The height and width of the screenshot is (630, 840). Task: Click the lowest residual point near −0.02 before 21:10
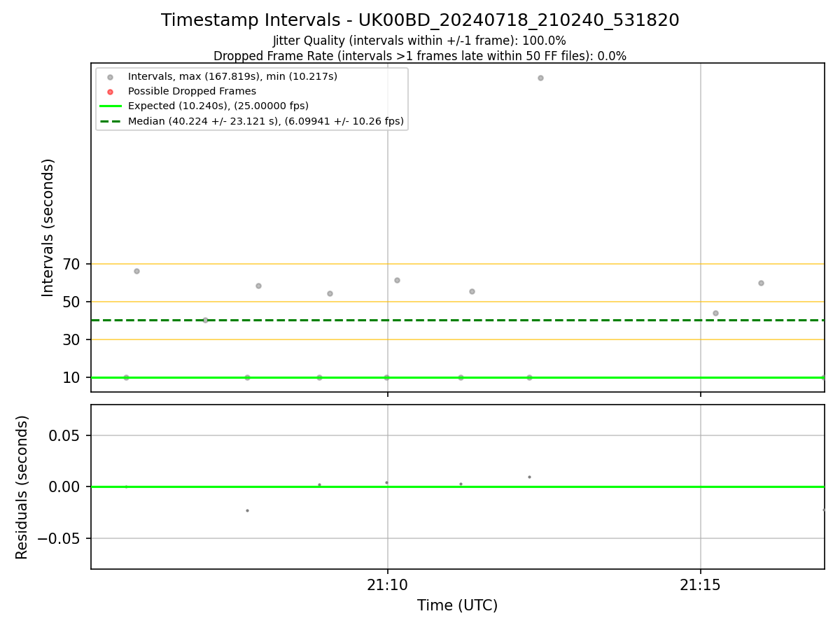tap(247, 510)
